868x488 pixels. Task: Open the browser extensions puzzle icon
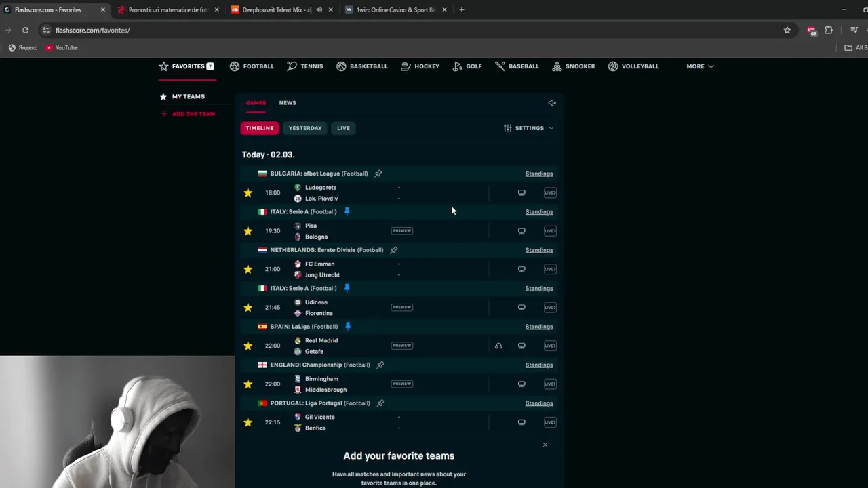tap(829, 30)
